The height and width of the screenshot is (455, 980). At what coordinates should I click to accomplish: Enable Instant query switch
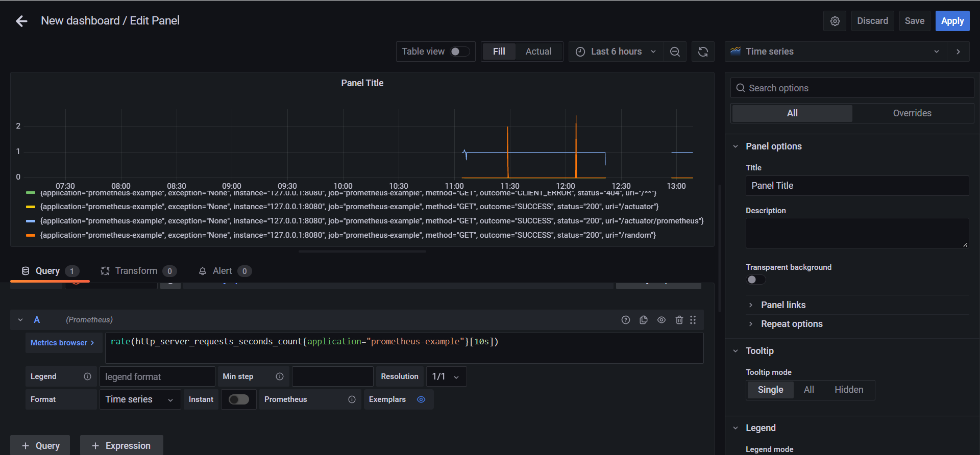coord(239,399)
